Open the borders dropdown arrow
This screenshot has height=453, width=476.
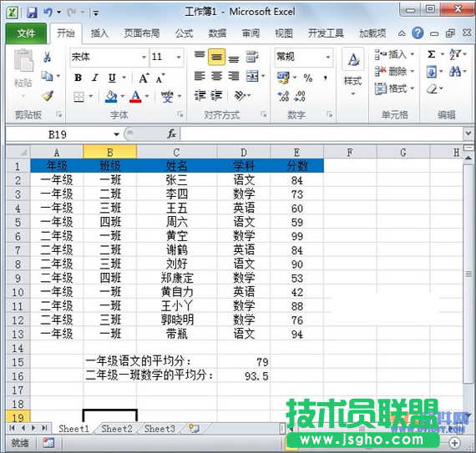click(x=91, y=97)
